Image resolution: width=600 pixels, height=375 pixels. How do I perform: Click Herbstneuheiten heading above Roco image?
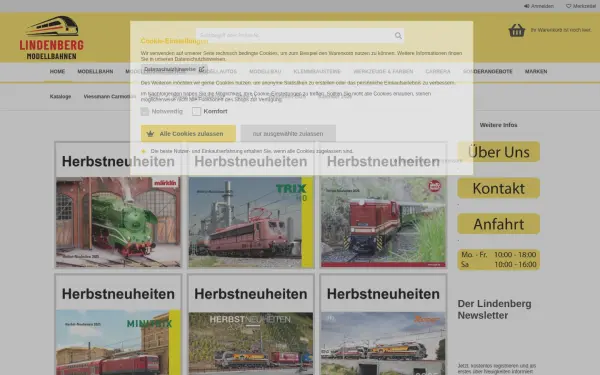click(383, 294)
